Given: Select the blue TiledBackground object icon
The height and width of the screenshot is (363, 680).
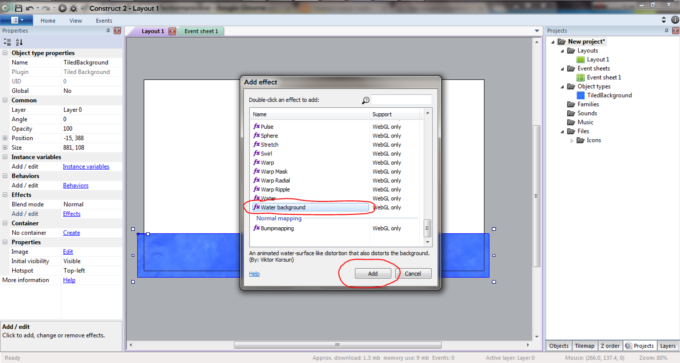Looking at the screenshot, I should (581, 95).
